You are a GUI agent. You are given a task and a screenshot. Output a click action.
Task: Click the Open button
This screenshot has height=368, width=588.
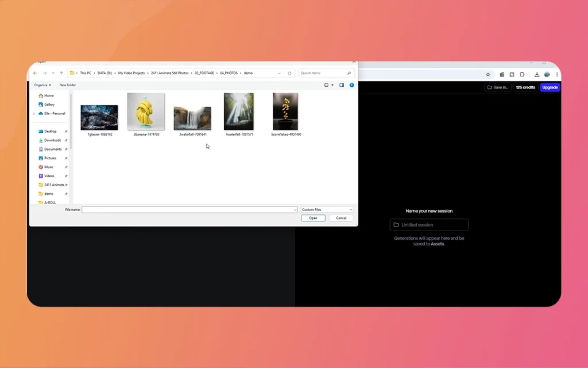tap(313, 218)
